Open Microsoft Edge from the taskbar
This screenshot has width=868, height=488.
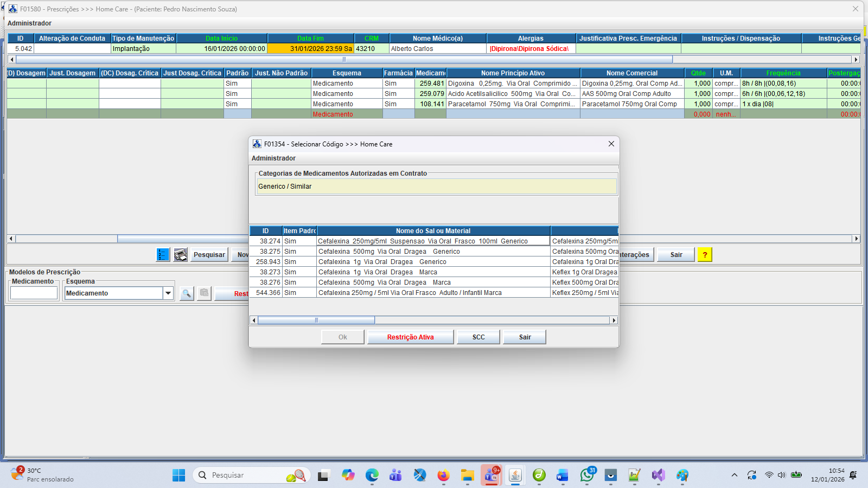372,476
